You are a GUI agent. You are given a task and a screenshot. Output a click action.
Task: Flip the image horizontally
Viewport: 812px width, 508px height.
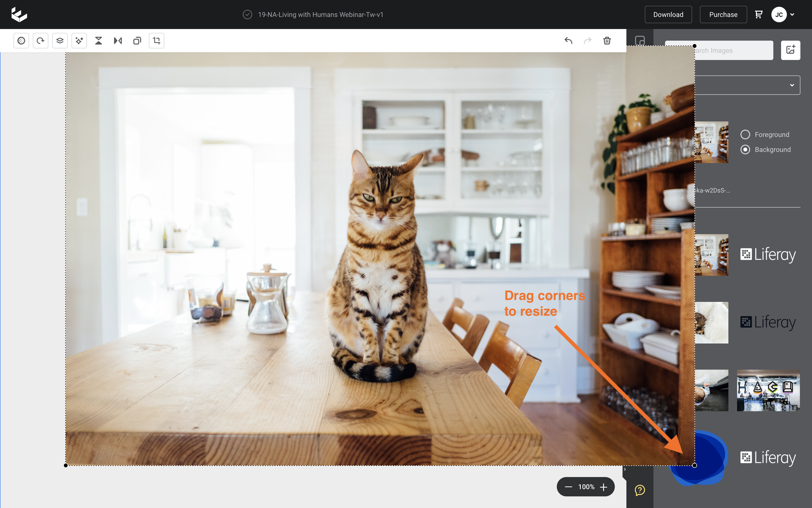118,41
